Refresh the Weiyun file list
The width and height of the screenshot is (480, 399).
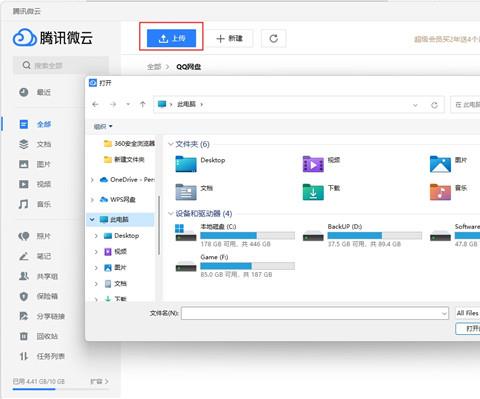point(274,38)
